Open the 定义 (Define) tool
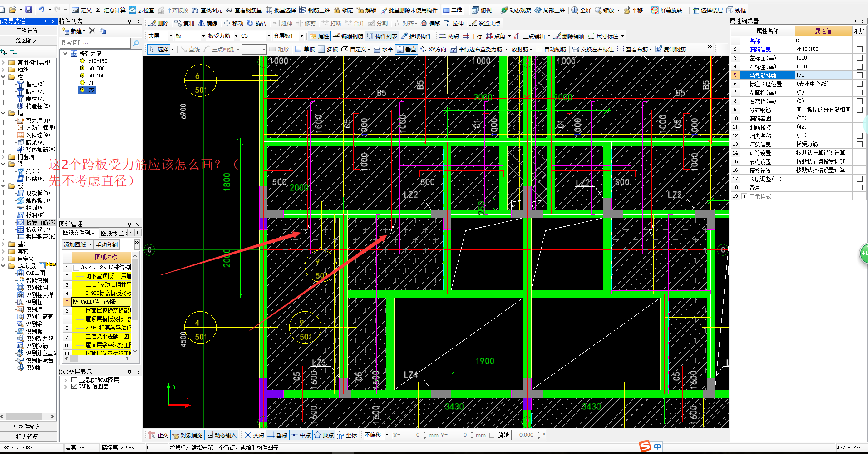The height and width of the screenshot is (454, 868). tap(82, 10)
